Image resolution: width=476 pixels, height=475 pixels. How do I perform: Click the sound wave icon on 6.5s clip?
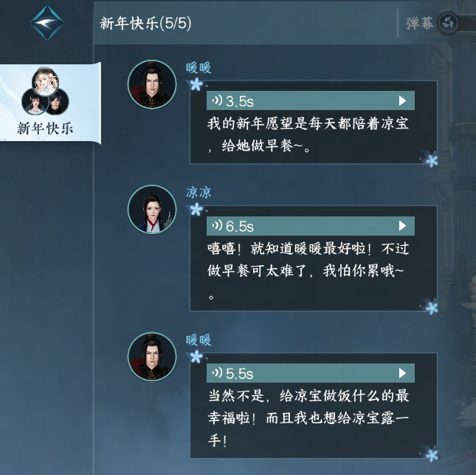218,225
